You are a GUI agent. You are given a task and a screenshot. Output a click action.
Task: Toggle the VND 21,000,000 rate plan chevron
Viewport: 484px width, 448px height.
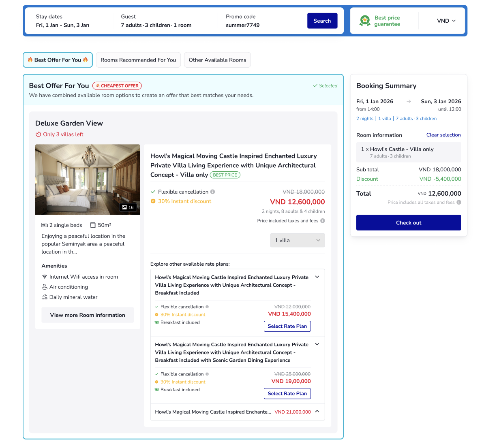317,412
